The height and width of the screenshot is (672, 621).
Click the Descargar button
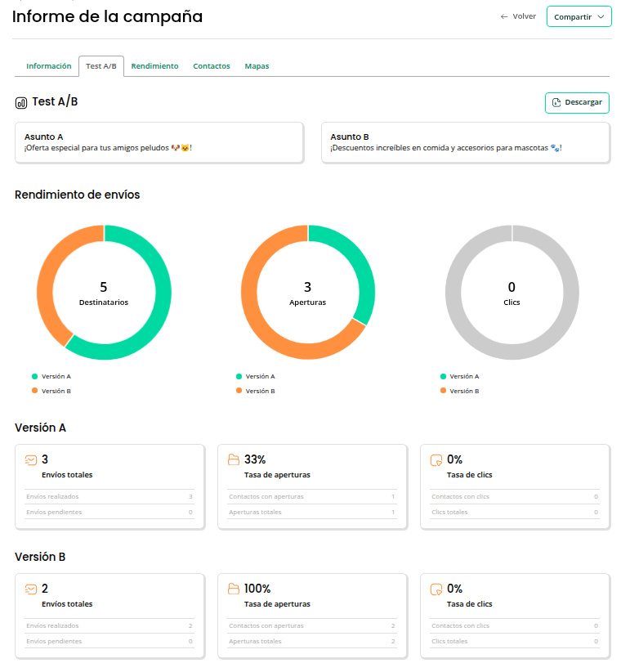coord(577,102)
